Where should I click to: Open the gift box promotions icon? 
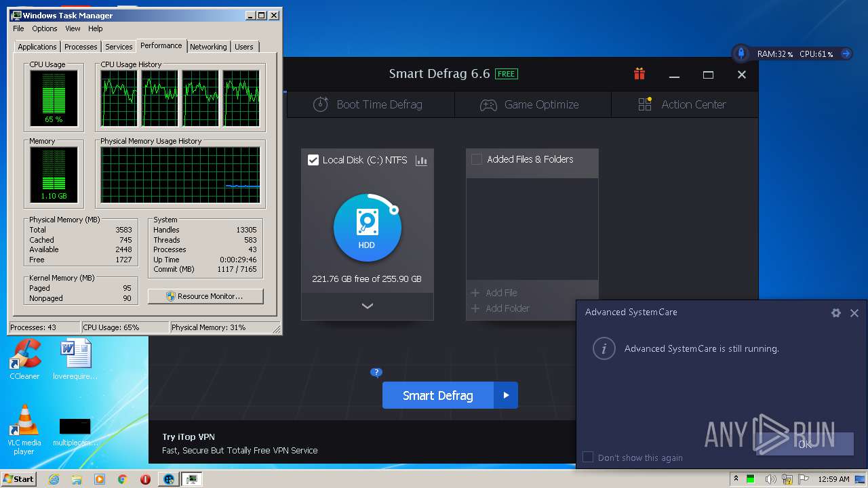639,74
